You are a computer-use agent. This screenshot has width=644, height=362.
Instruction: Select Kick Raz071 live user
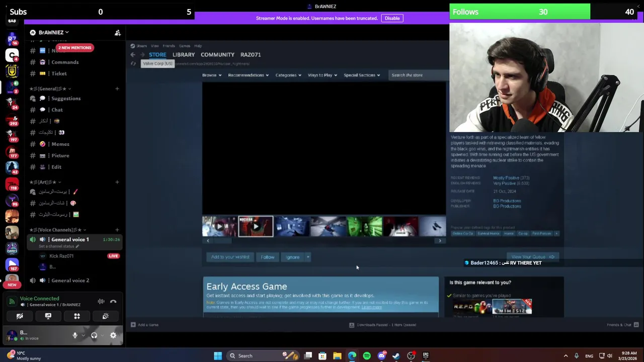click(61, 256)
